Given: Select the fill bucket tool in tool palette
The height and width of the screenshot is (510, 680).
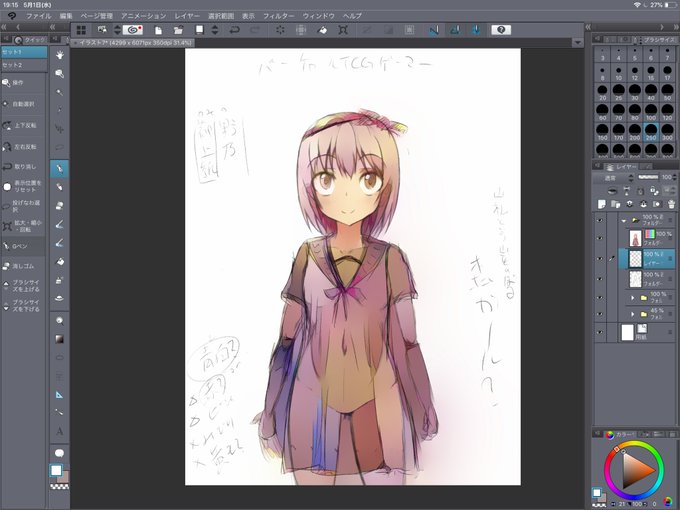Looking at the screenshot, I should (x=59, y=262).
